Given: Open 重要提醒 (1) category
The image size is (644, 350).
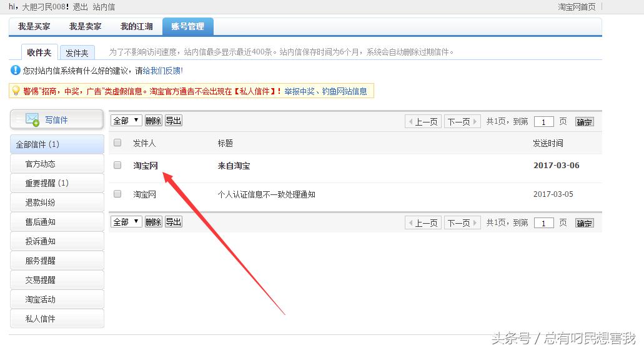Looking at the screenshot, I should [x=57, y=182].
